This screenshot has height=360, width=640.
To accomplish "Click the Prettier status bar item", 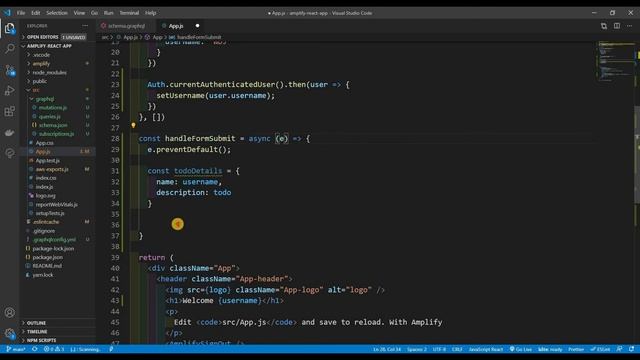I will point(576,349).
